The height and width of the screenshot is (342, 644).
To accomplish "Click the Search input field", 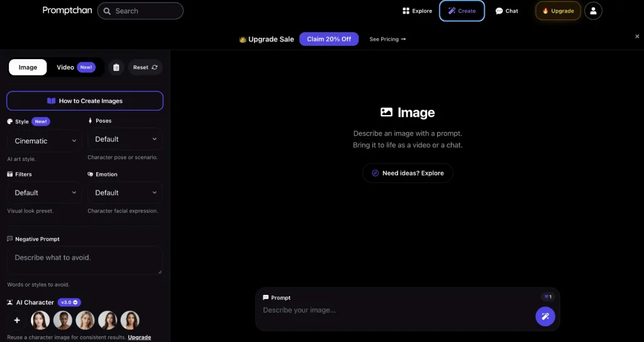I will pos(140,11).
